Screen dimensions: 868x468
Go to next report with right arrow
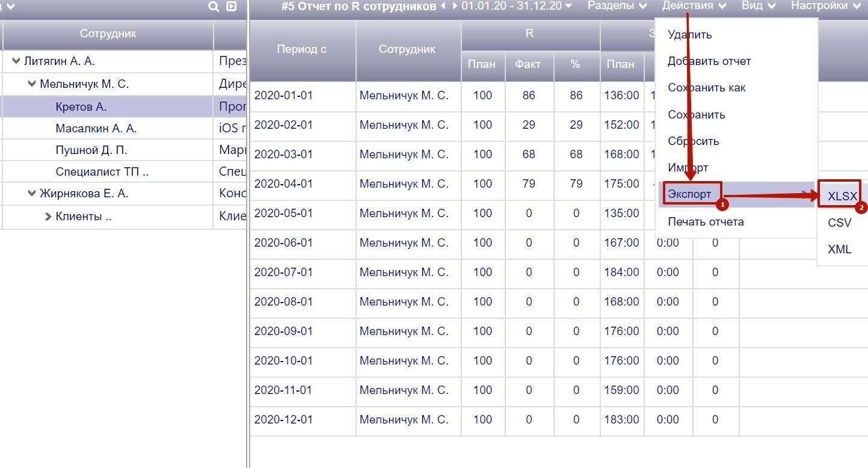pos(454,6)
